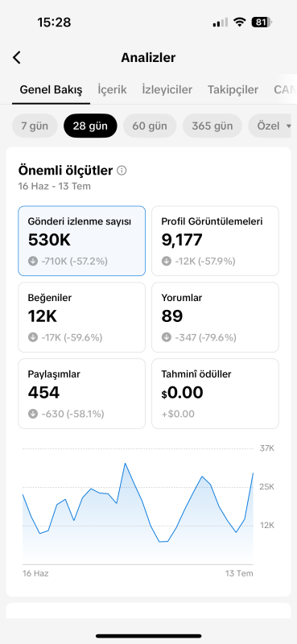Viewport: 297px width, 644px height.
Task: Switch to the İçerik tab
Action: click(x=112, y=89)
